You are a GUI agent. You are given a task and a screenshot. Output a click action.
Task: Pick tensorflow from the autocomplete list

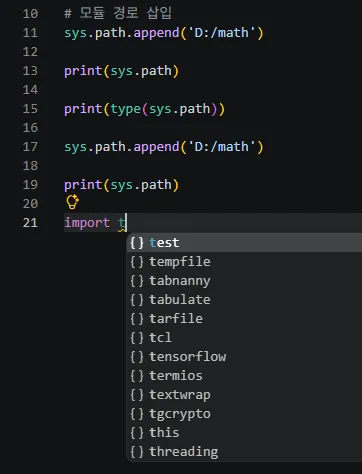click(245, 357)
